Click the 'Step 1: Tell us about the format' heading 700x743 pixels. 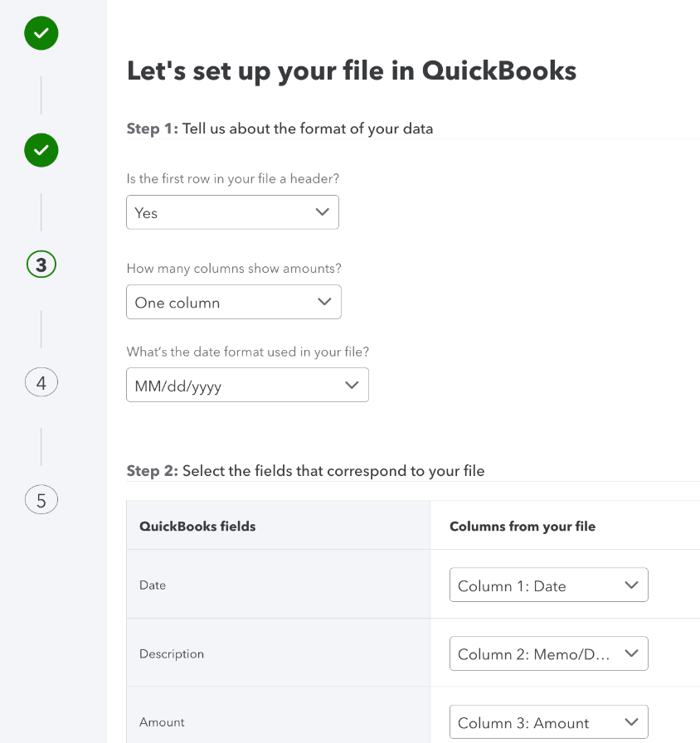point(280,129)
